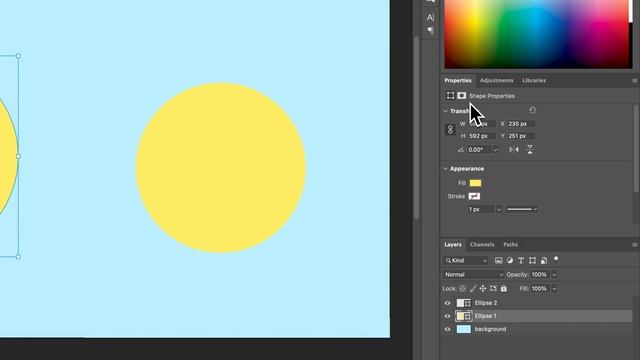The image size is (640, 360).
Task: Filter layers by type layers
Action: click(x=521, y=260)
